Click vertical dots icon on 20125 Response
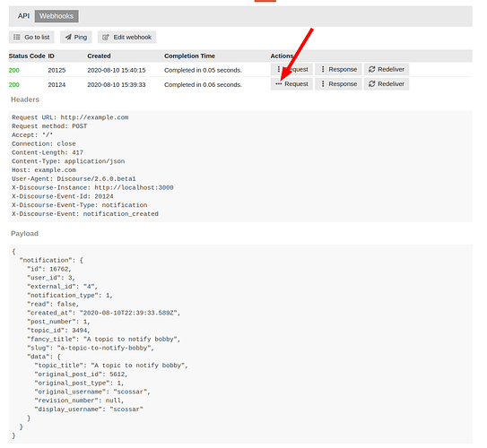Screen dimensions: 487x448 point(323,69)
